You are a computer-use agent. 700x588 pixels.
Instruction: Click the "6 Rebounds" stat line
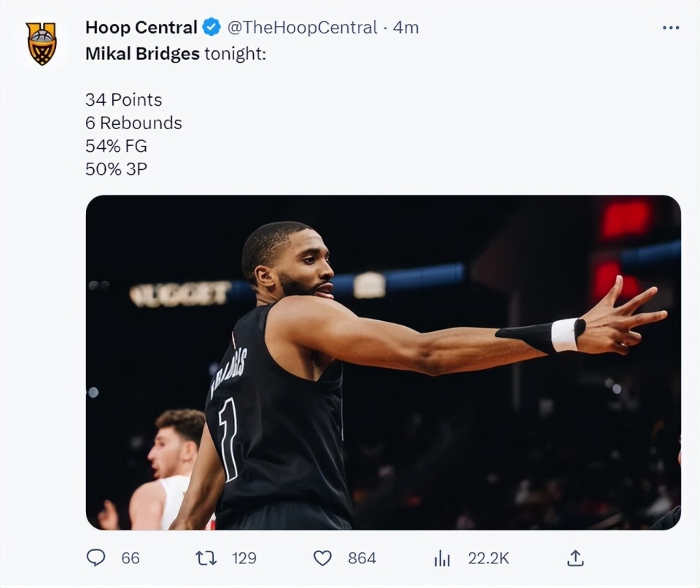click(x=133, y=123)
